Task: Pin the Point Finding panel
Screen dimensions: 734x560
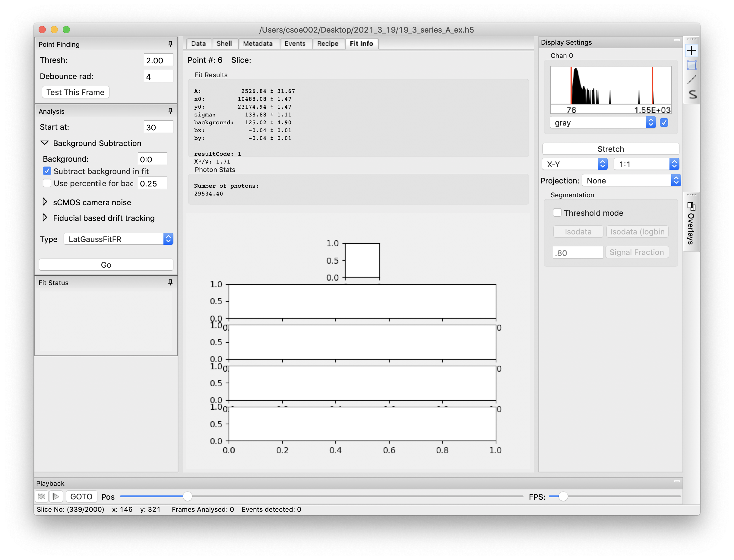Action: point(170,44)
